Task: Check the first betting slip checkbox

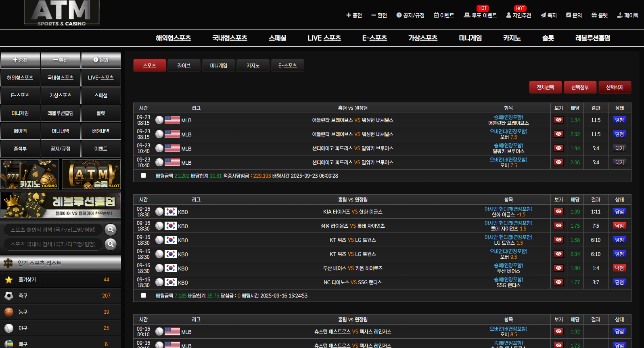Action: [x=143, y=176]
